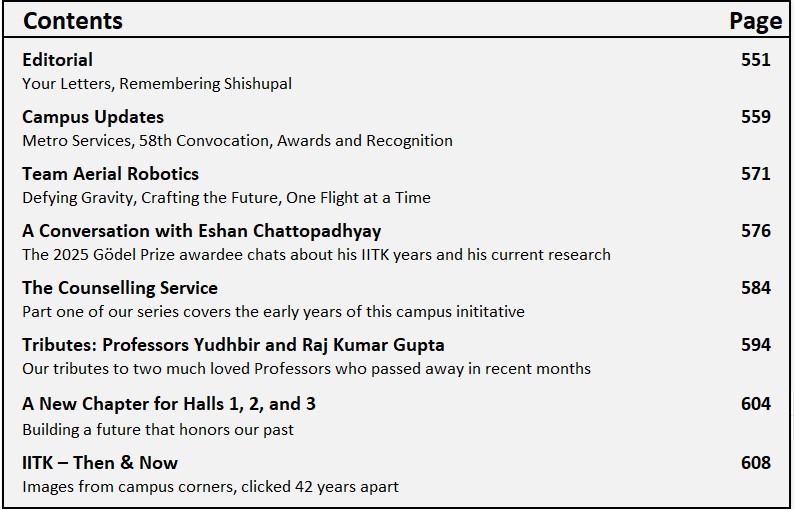795x510 pixels.
Task: Click the Page column header
Action: pos(755,20)
